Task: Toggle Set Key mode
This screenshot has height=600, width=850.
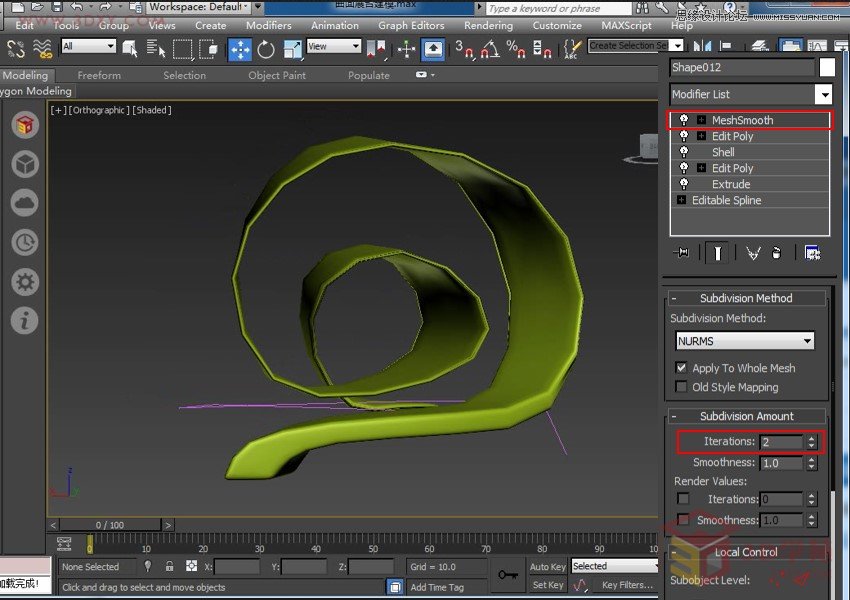Action: 548,585
